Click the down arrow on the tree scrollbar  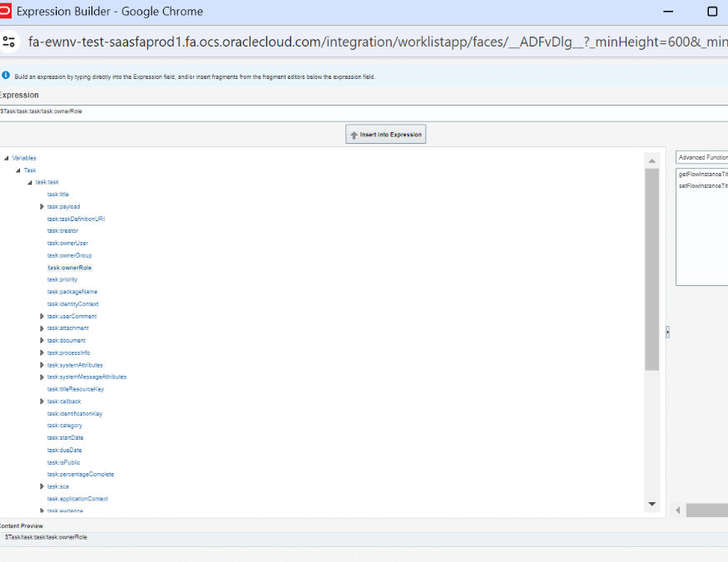[651, 503]
